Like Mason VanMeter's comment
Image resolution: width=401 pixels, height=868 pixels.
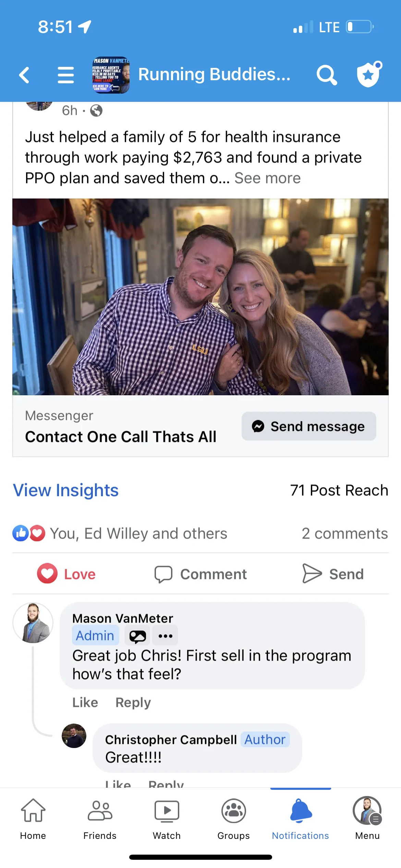coord(85,702)
